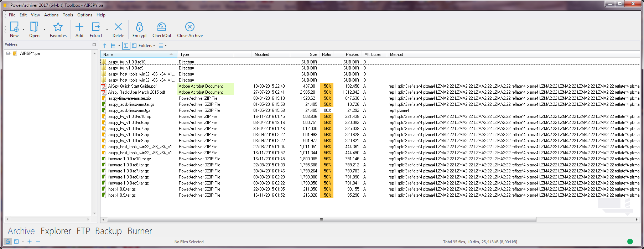Switch to the Backup tab
644x249 pixels.
coord(109,231)
